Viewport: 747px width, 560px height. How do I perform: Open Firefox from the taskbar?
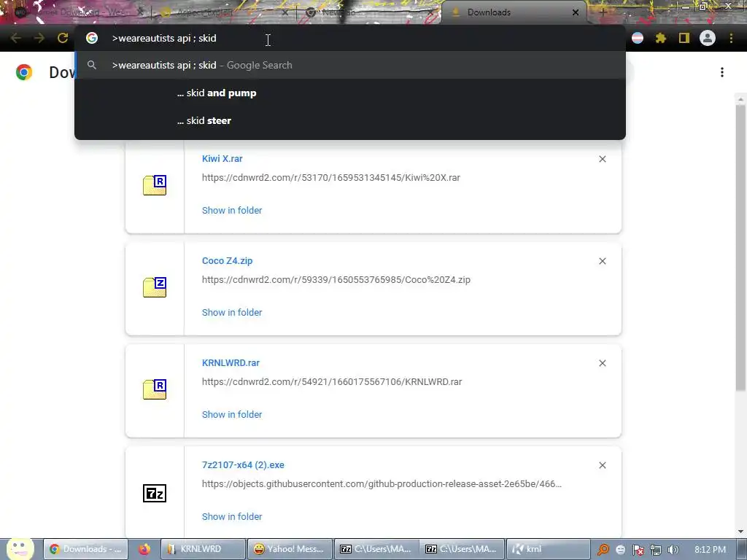tap(144, 549)
